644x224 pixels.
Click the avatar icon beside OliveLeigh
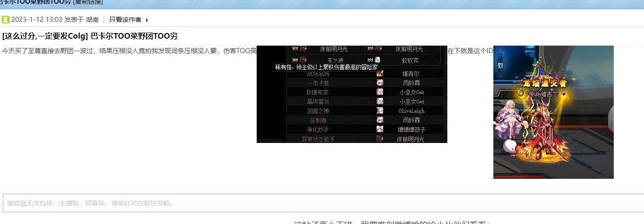click(380, 111)
